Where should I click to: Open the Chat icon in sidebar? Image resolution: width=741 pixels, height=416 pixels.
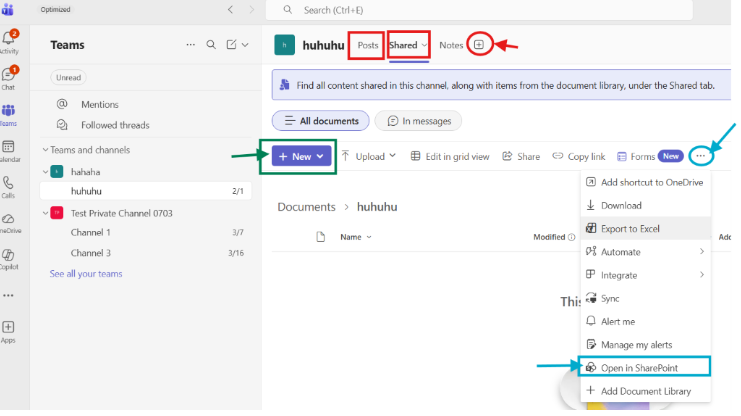point(9,75)
